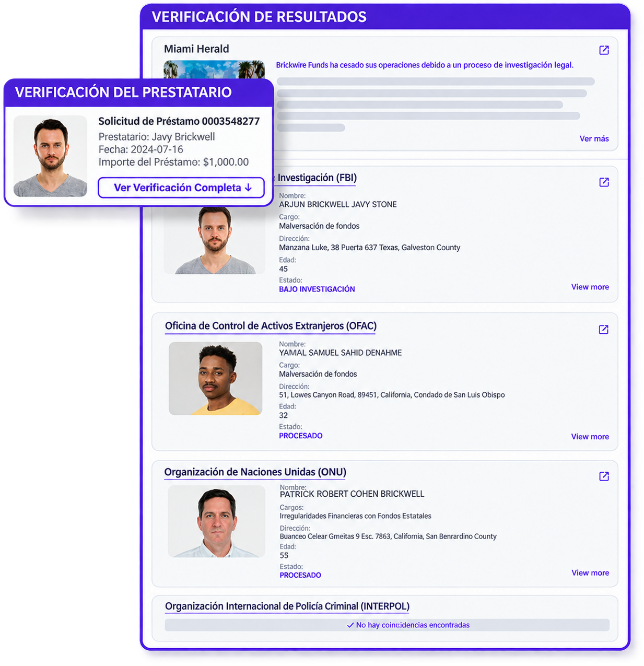Select name ARJUN BRICKWELL JAVY STONE
The width and height of the screenshot is (644, 666).
(338, 205)
